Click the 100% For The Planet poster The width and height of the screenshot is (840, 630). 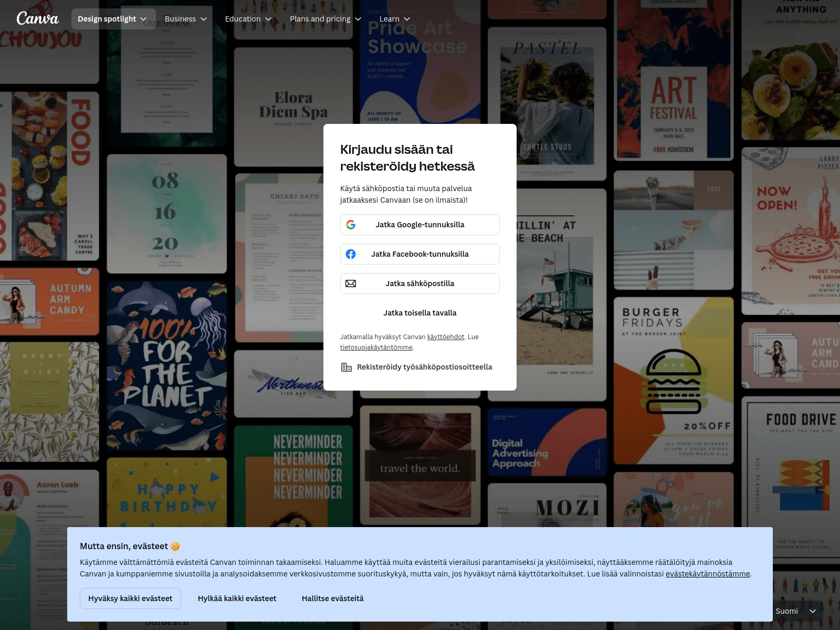point(167,365)
